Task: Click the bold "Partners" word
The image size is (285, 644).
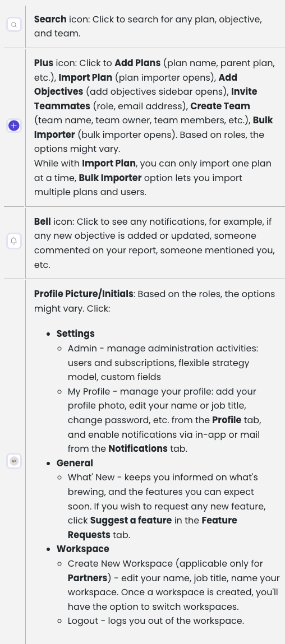Action: click(x=88, y=578)
